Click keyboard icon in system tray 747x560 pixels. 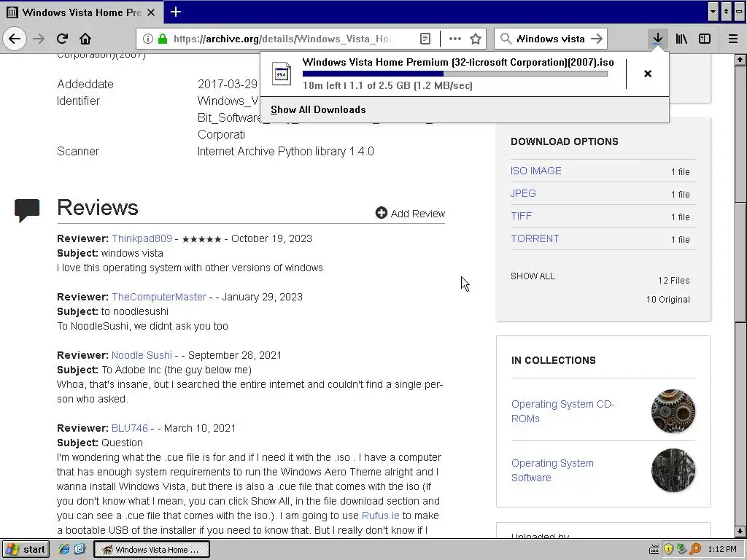point(654,550)
